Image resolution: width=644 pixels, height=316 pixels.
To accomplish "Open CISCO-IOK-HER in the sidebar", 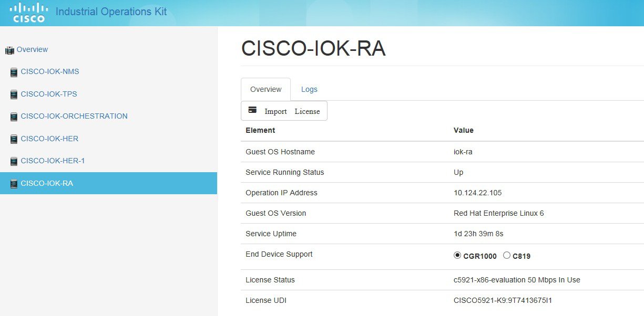I will coord(49,139).
